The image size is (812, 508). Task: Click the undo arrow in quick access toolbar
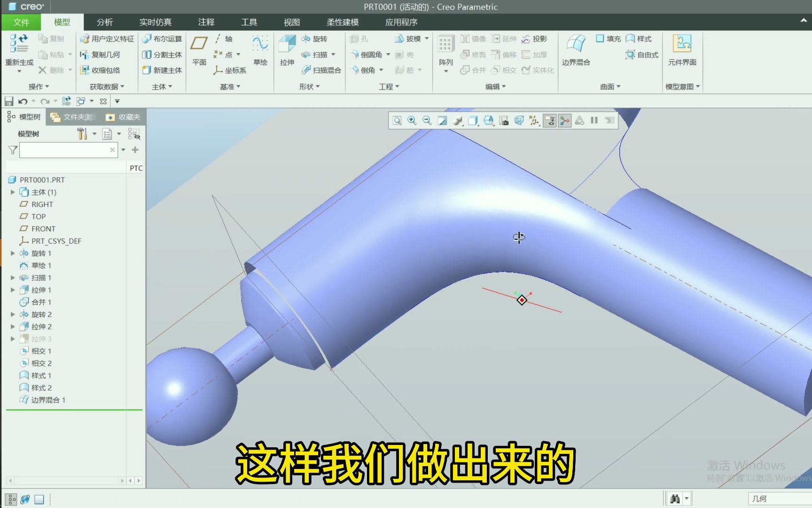click(23, 101)
